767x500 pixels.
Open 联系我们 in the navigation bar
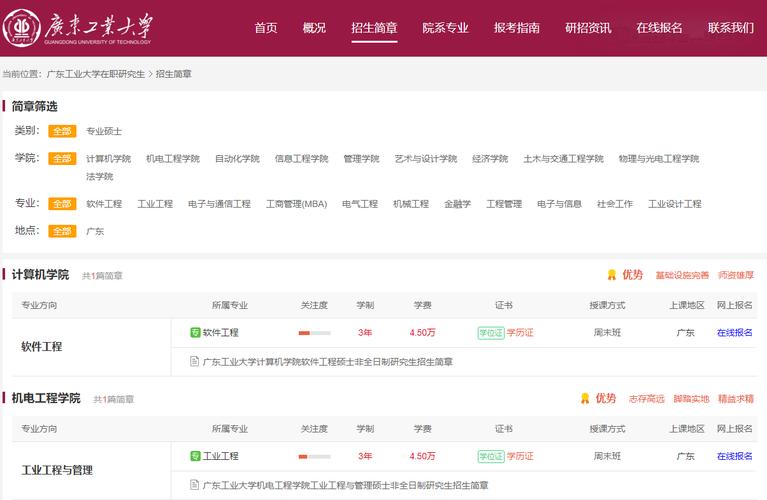[731, 28]
